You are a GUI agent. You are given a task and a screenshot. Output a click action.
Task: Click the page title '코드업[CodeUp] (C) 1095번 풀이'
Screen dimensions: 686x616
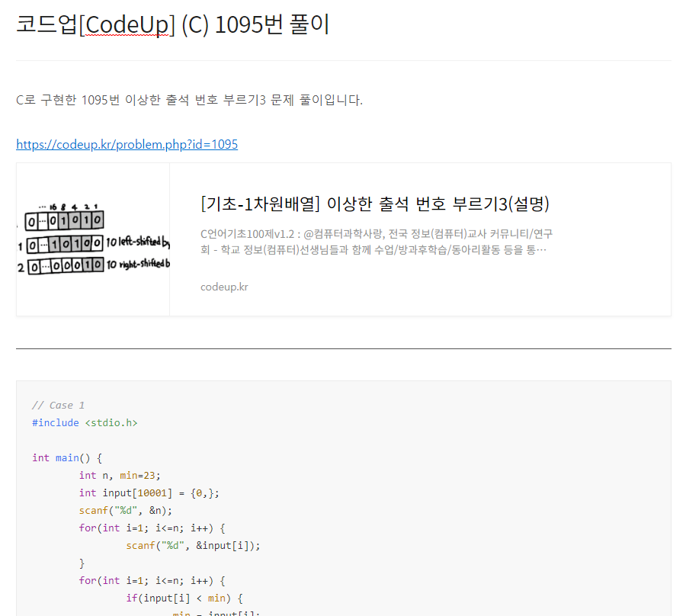173,24
